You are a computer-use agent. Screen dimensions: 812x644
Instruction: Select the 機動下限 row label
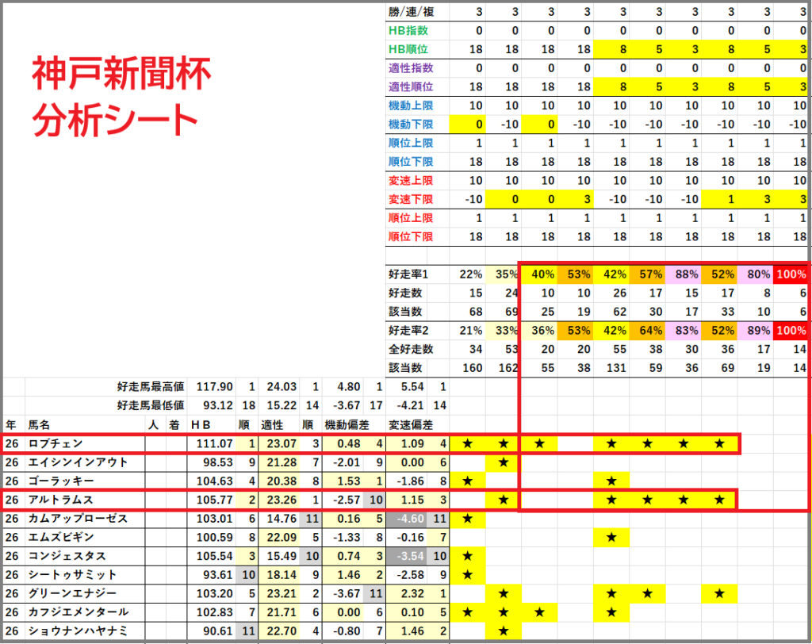coord(411,125)
